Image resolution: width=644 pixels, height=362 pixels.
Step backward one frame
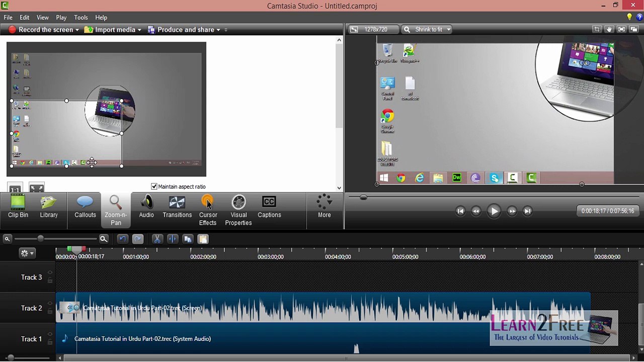(x=476, y=211)
